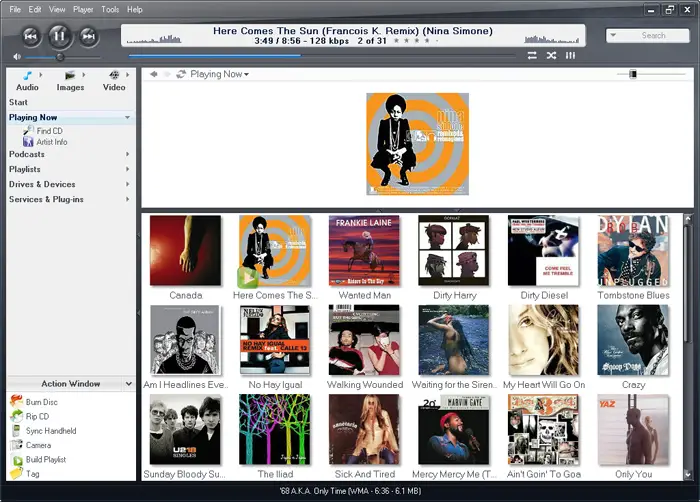The image size is (700, 502).
Task: Mute audio with the speaker icon
Action: click(x=17, y=57)
